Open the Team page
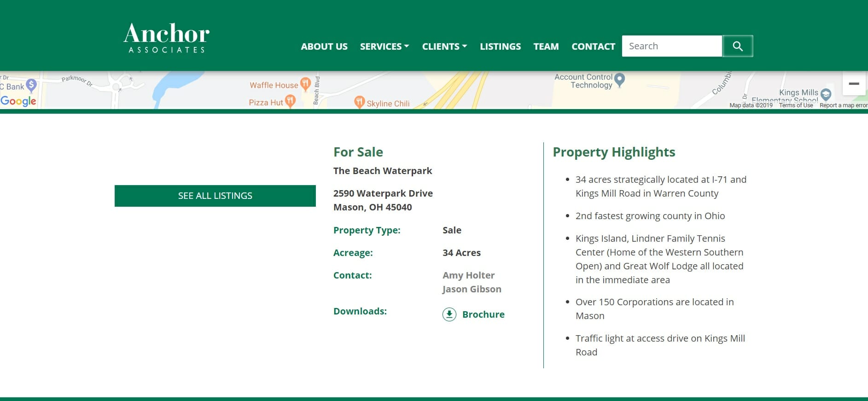The width and height of the screenshot is (868, 401). [x=546, y=46]
